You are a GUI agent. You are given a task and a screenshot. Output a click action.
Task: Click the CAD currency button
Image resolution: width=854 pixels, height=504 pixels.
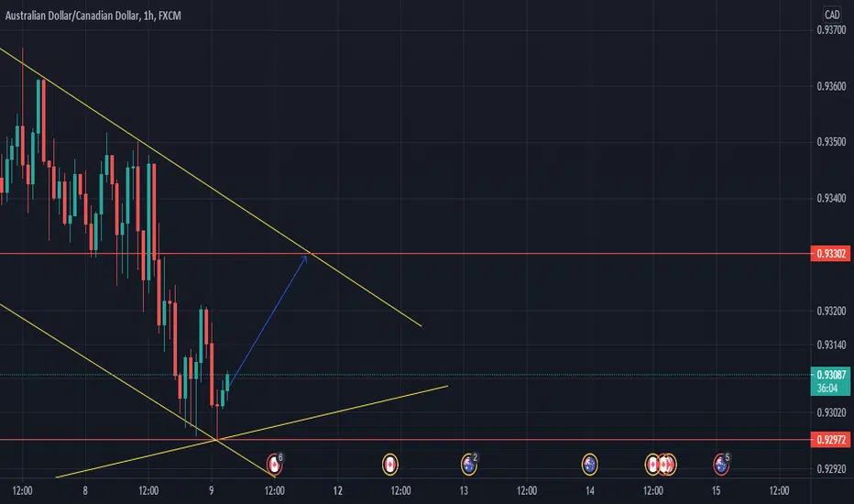click(x=832, y=15)
